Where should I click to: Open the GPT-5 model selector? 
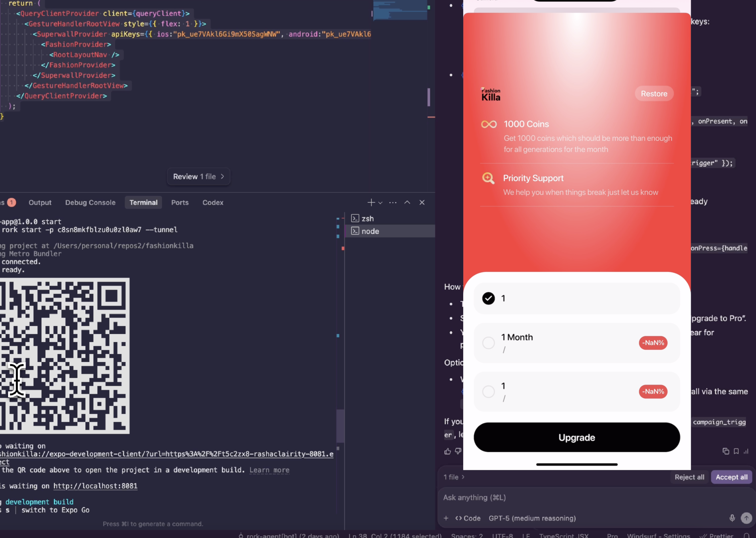point(532,518)
